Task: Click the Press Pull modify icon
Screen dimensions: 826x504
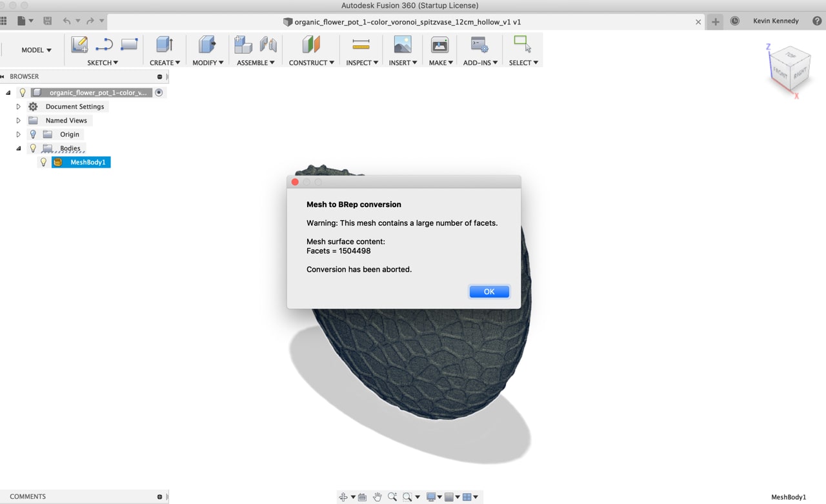Action: click(x=207, y=45)
